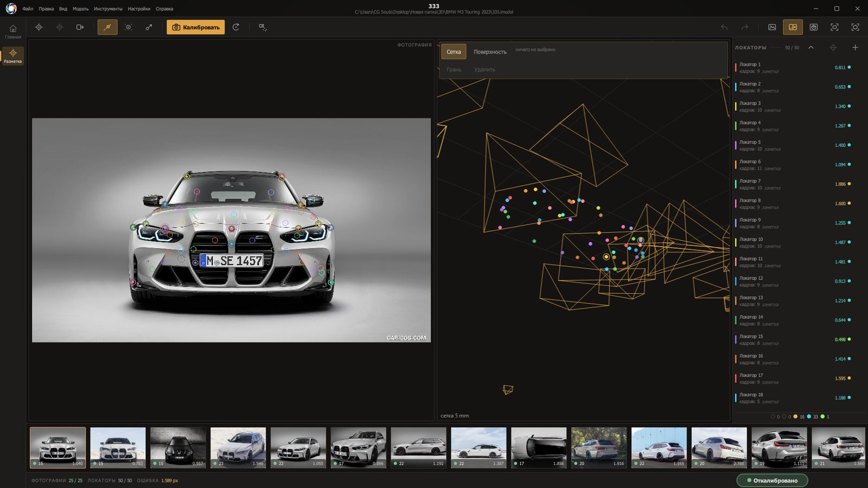Screen dimensions: 868x488
Task: Click the dashed-frame circle focus tool
Action: 129,27
